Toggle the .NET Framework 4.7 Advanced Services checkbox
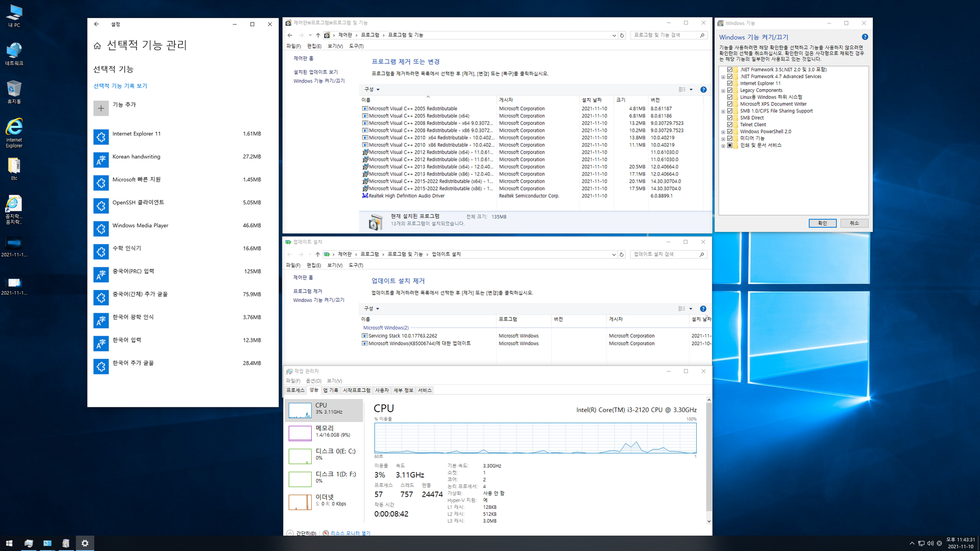Image resolution: width=980 pixels, height=551 pixels. [730, 77]
